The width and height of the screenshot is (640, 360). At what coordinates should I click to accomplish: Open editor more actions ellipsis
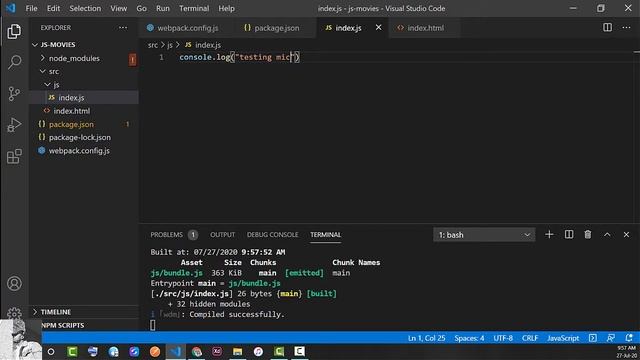626,27
